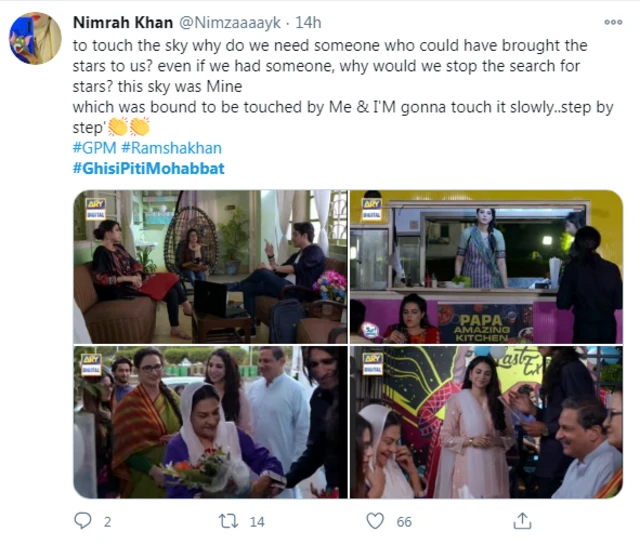
Task: Click the reply speech bubble icon
Action: click(x=83, y=521)
